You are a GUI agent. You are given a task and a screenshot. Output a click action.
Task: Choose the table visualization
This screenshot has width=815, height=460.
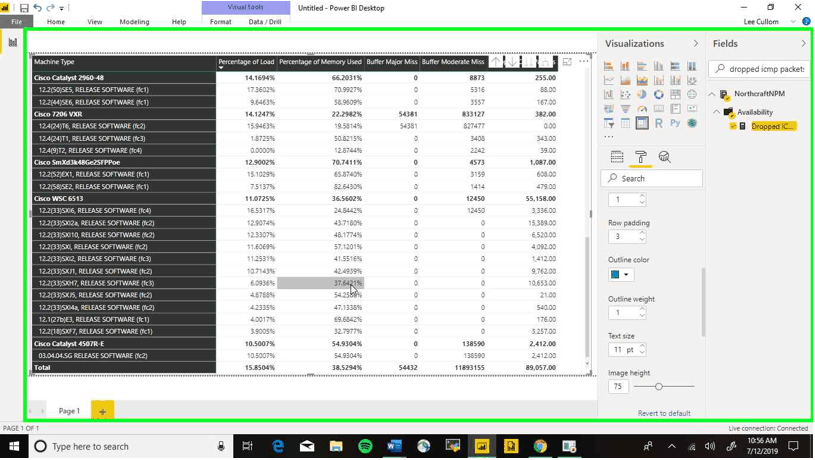coord(625,123)
